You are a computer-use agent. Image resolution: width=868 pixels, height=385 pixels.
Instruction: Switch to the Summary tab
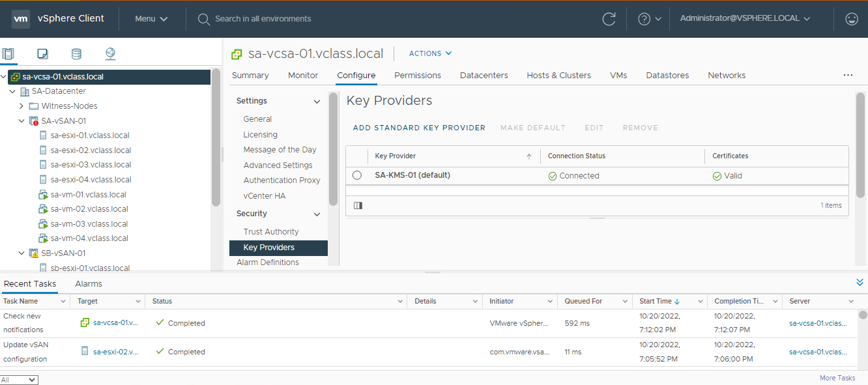250,76
